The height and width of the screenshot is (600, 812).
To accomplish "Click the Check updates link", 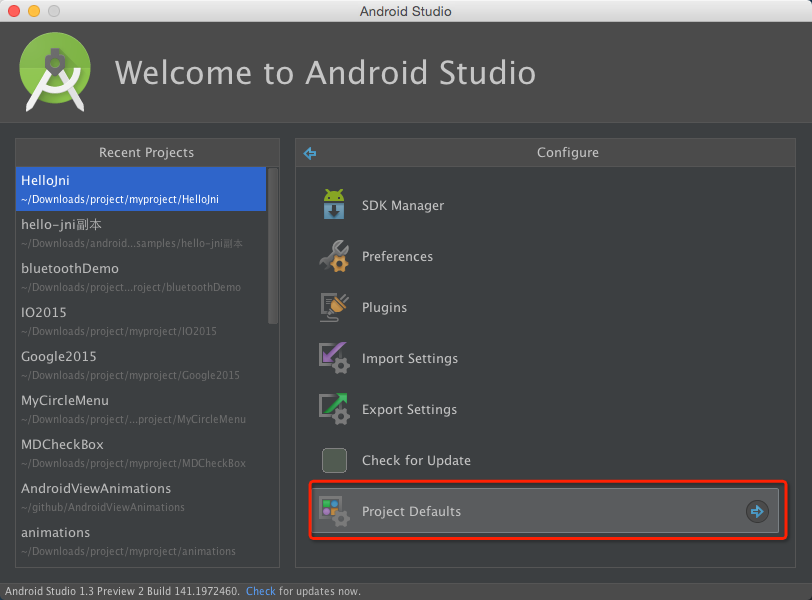I will pyautogui.click(x=260, y=591).
